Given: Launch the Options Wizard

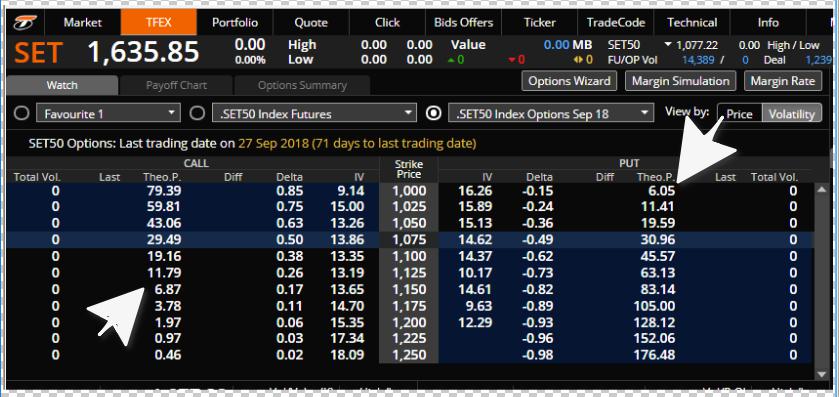Looking at the screenshot, I should tap(569, 81).
